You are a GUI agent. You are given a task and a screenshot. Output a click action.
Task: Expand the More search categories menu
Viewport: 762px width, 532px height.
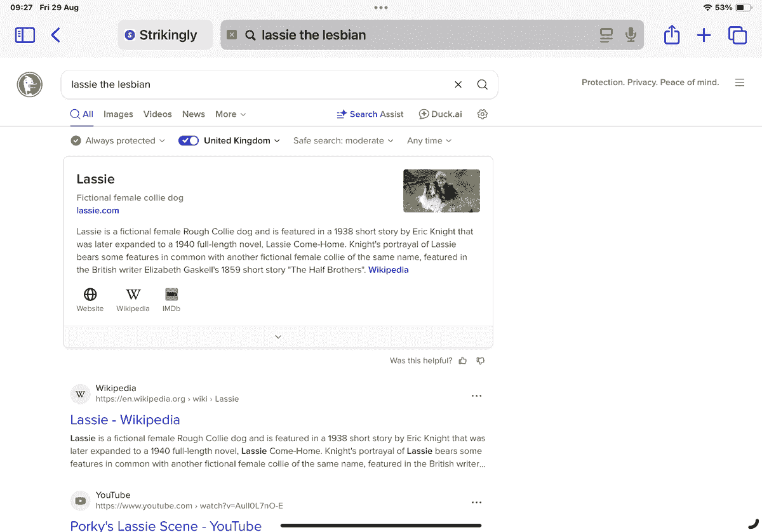pyautogui.click(x=231, y=114)
